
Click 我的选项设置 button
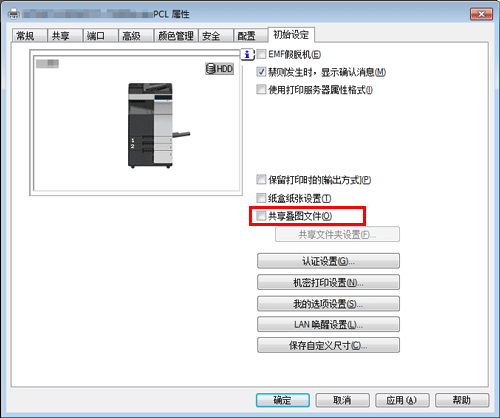point(328,304)
